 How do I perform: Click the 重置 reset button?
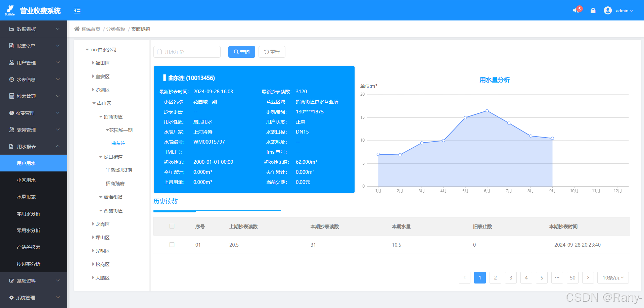pyautogui.click(x=272, y=52)
